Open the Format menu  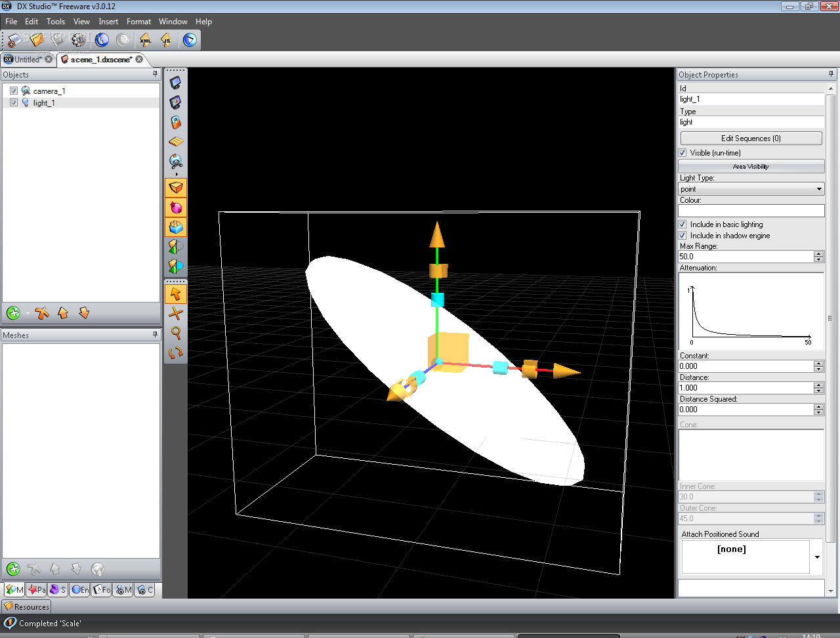[139, 22]
